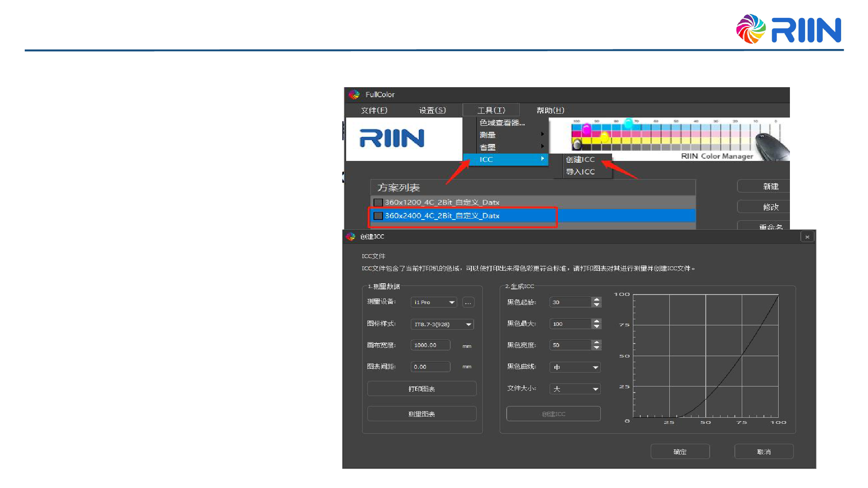Click the RIIN logo in top-right corner
868x488 pixels.
coord(789,29)
